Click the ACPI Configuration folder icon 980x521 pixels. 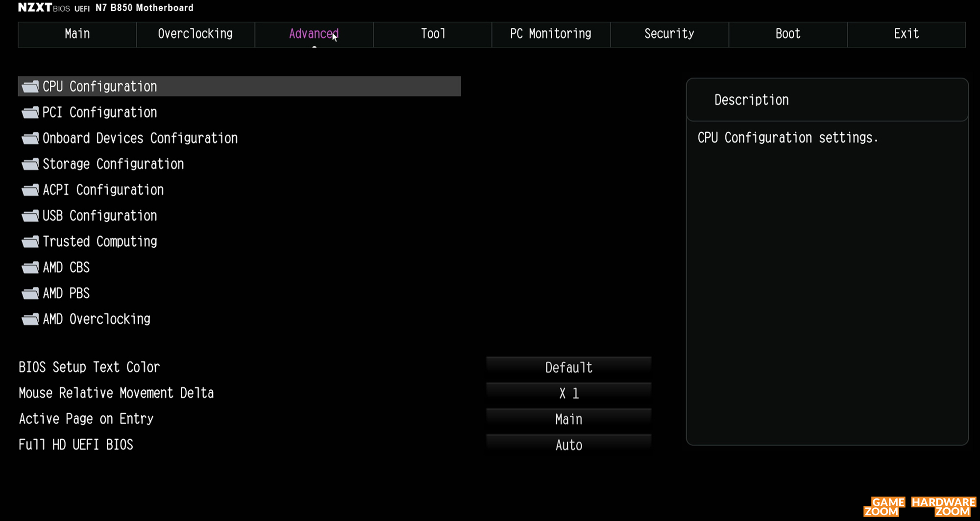30,190
